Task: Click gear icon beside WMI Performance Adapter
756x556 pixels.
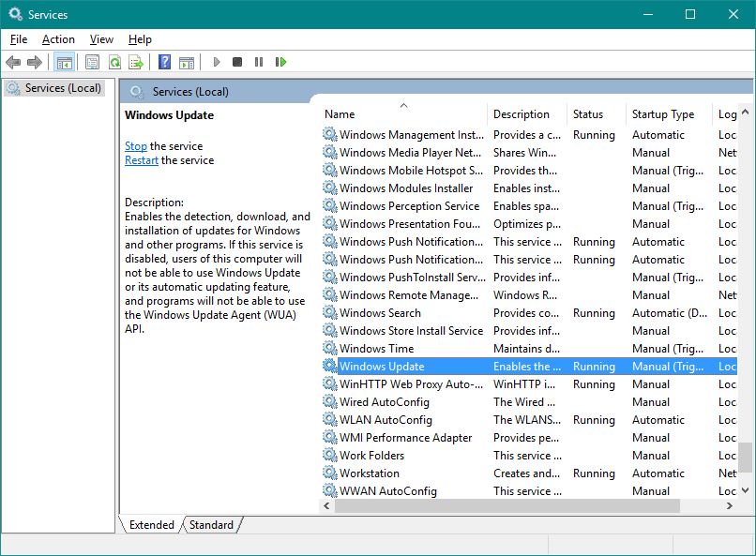Action: pos(330,438)
